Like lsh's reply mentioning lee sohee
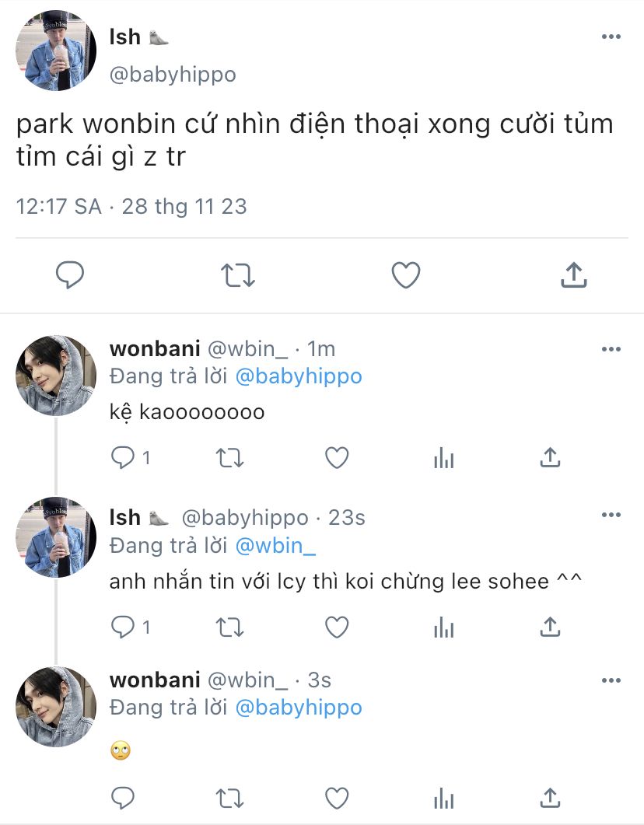The image size is (644, 825). click(337, 627)
